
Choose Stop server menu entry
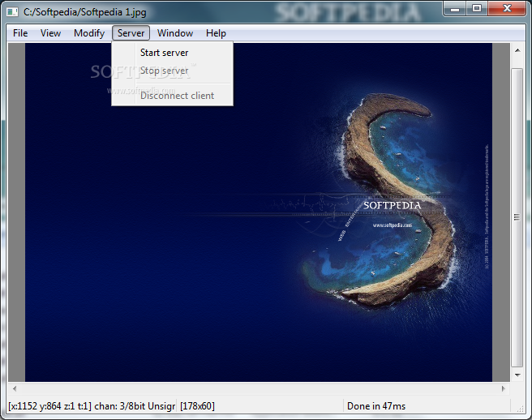[x=173, y=71]
